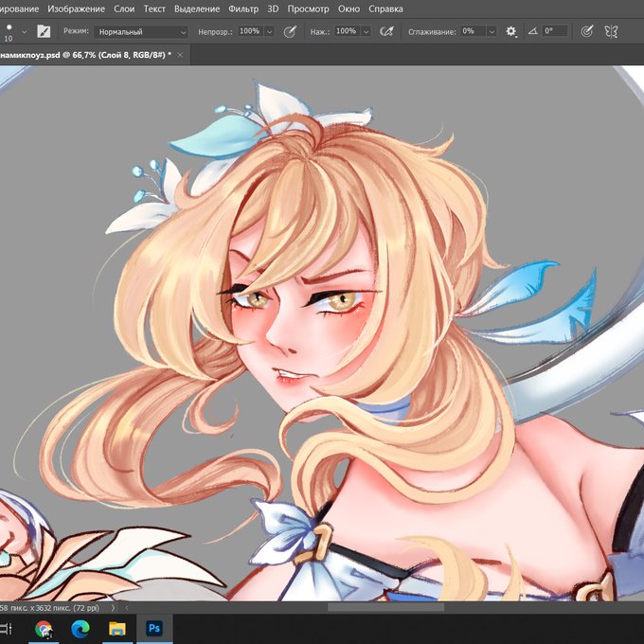Open the brush preset picker
The image size is (644, 644).
point(25,31)
